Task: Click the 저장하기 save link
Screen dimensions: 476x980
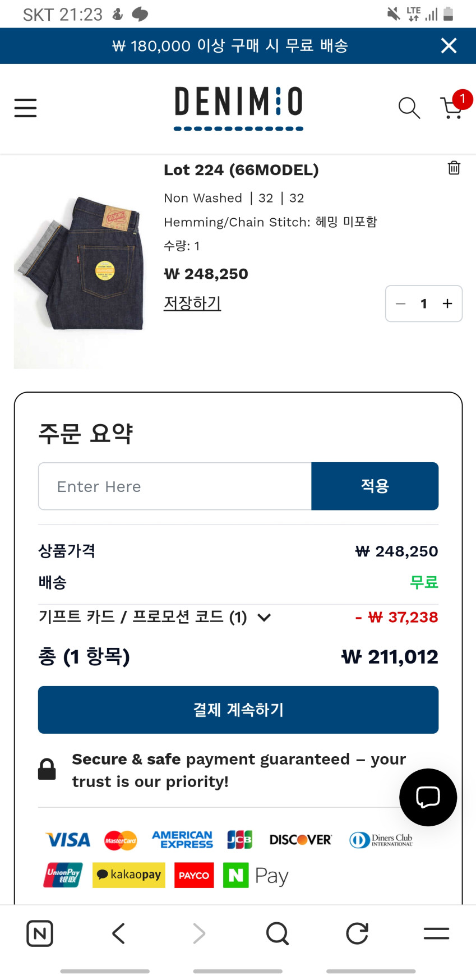Action: tap(192, 303)
